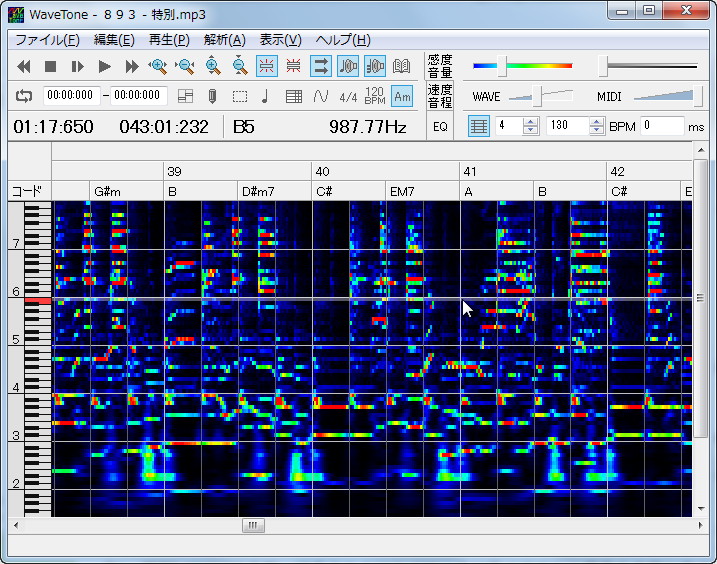Toggle the grid button beside beats field
717x564 pixels.
[479, 126]
